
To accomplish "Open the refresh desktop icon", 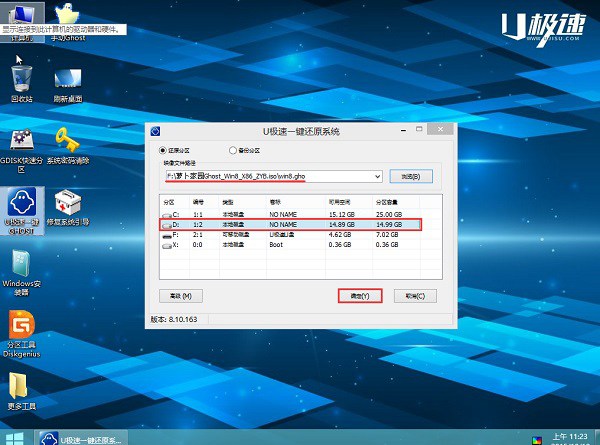I will (68, 85).
